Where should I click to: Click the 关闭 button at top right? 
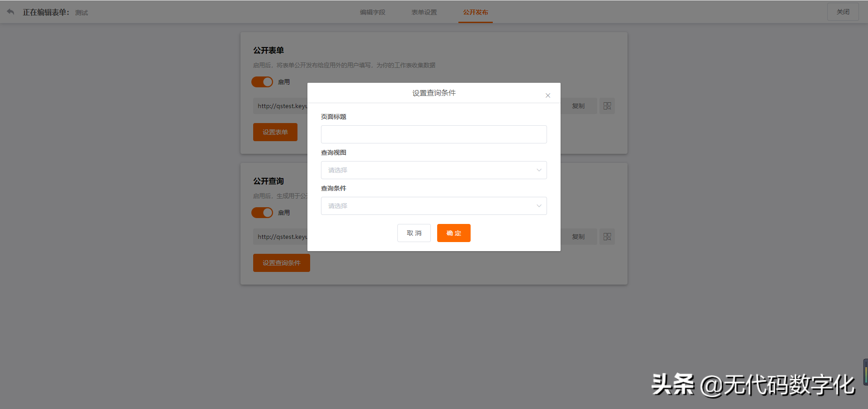click(843, 12)
